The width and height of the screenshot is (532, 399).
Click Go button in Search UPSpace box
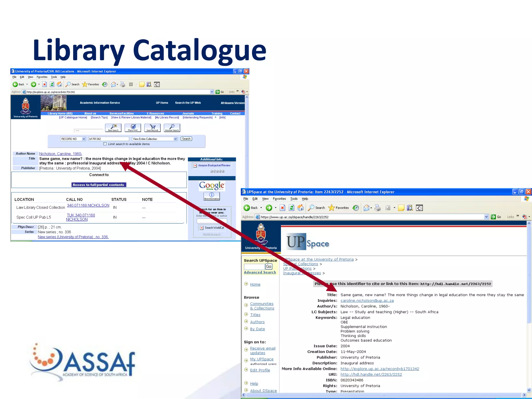pyautogui.click(x=269, y=267)
